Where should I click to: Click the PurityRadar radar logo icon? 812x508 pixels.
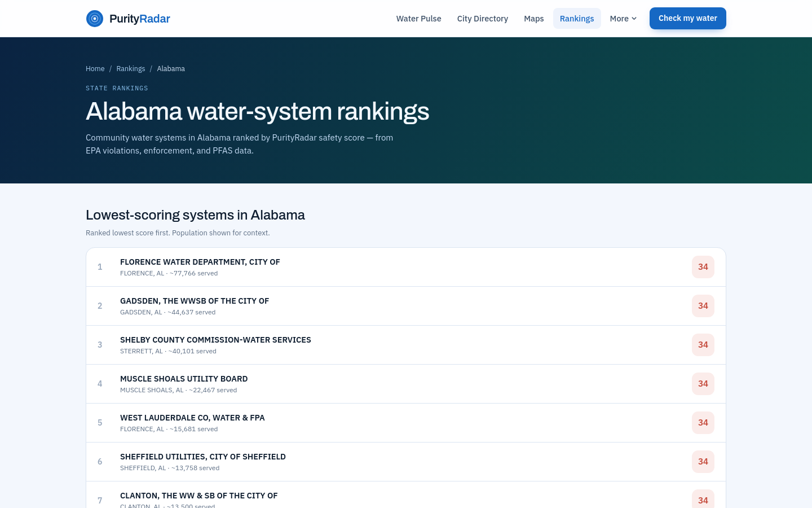click(x=95, y=19)
